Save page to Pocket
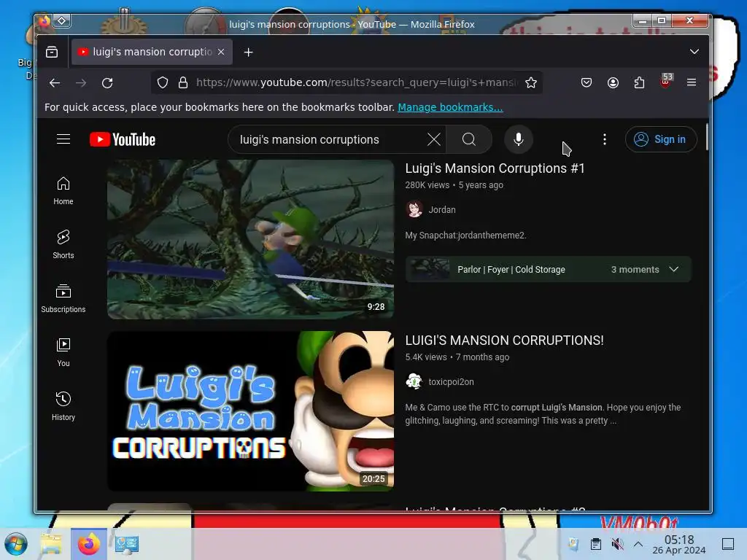Image resolution: width=747 pixels, height=560 pixels. tap(587, 83)
